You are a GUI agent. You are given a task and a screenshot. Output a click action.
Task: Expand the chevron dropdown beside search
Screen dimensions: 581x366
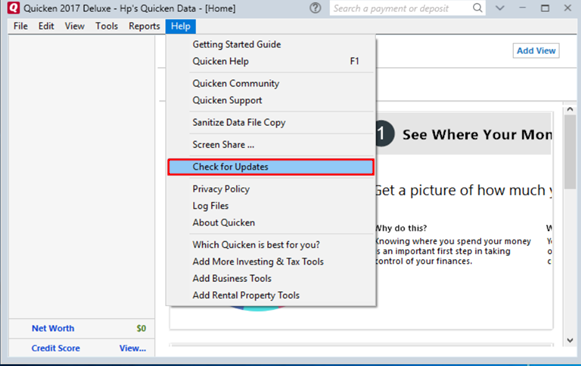500,8
